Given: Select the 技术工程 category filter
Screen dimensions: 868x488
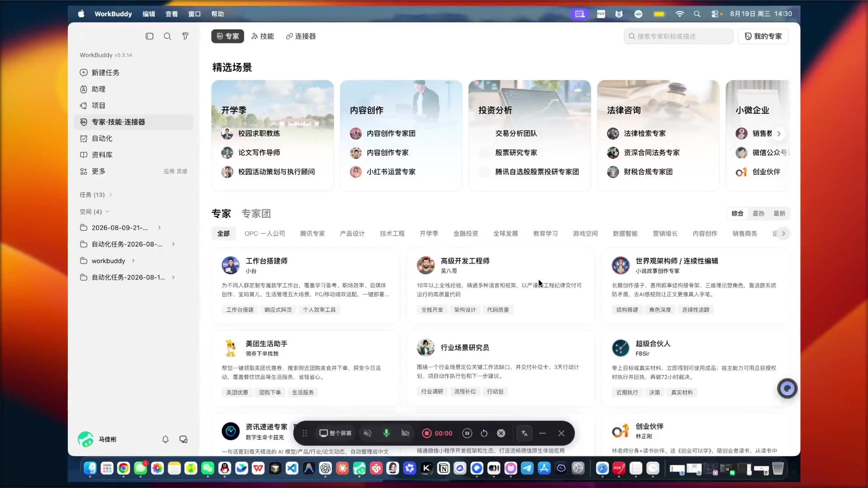Looking at the screenshot, I should [392, 234].
